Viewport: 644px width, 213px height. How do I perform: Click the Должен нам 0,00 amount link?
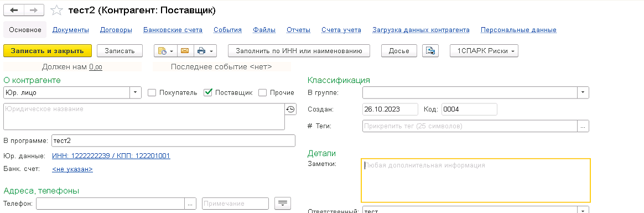(x=96, y=67)
